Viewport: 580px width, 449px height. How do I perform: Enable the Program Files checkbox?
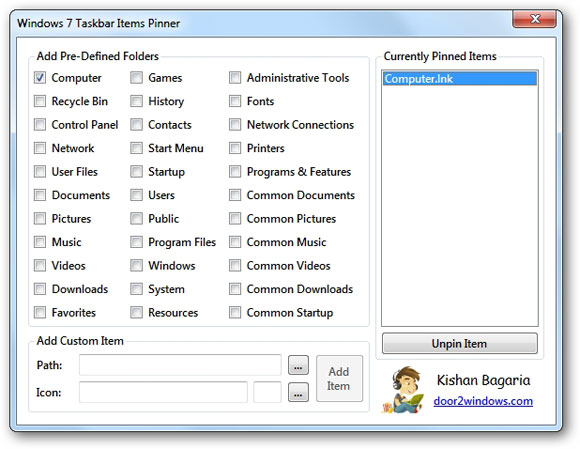136,242
